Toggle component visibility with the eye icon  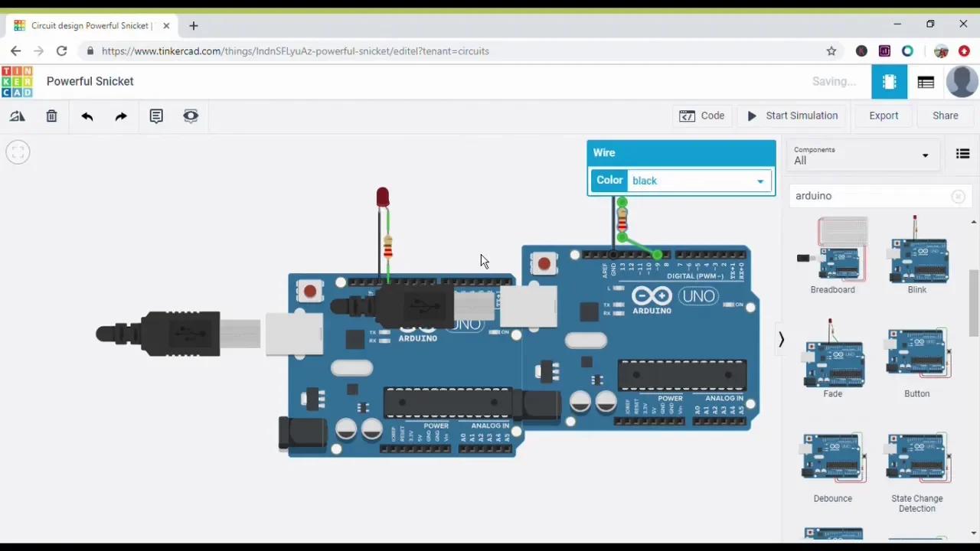[190, 116]
